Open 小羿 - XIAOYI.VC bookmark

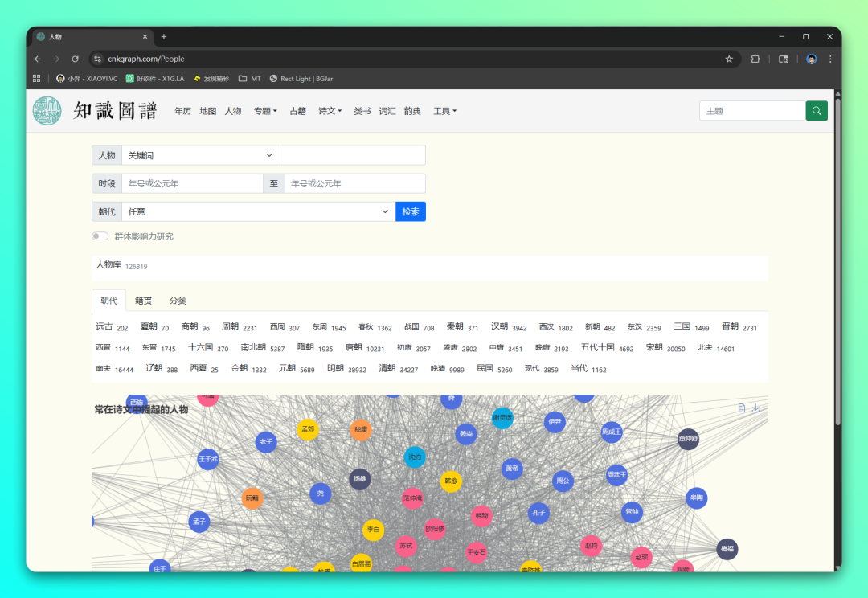(87, 79)
